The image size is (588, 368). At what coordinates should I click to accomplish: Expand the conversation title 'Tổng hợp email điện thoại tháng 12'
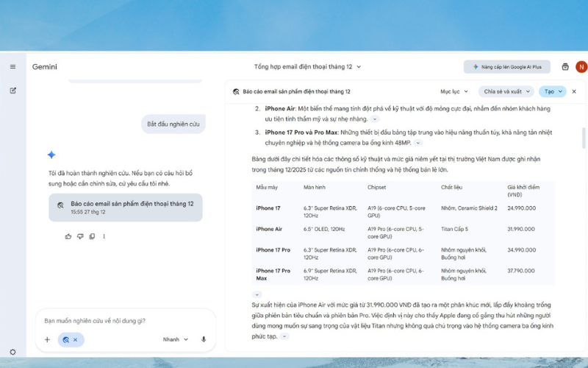pyautogui.click(x=307, y=67)
